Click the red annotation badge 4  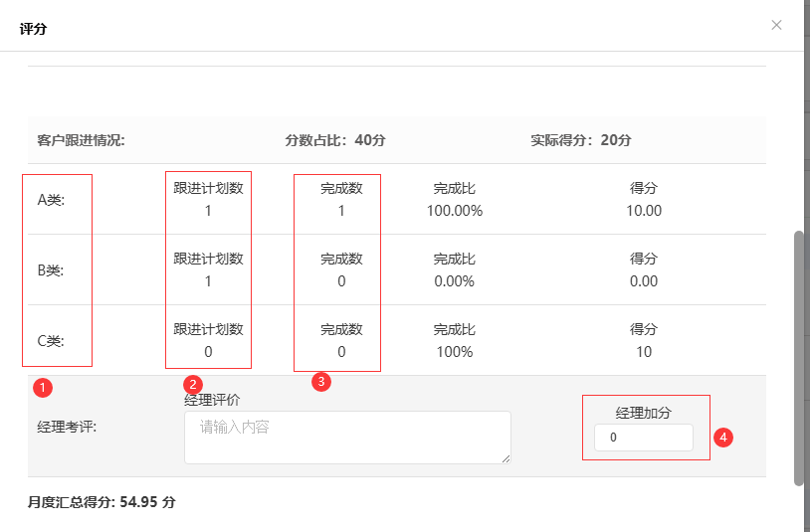click(x=723, y=437)
